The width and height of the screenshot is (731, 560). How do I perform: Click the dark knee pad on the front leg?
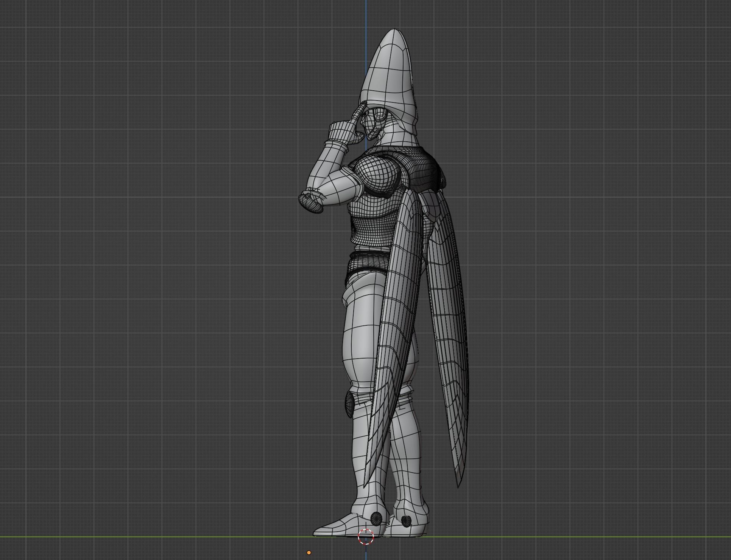[350, 404]
